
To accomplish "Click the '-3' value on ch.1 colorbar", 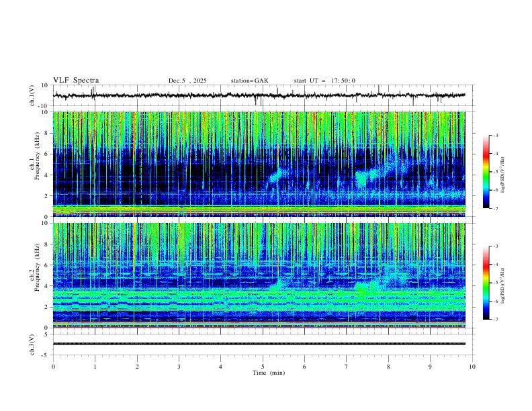I will (495, 135).
